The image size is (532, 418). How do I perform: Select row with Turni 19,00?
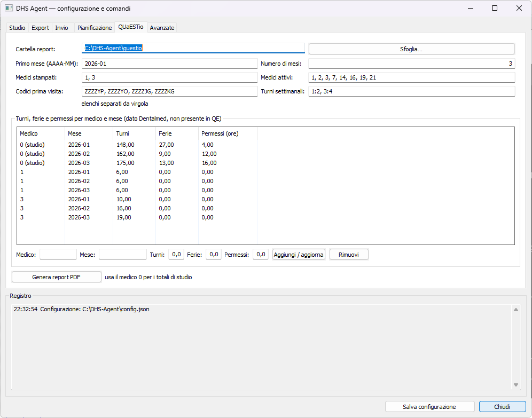(137, 218)
